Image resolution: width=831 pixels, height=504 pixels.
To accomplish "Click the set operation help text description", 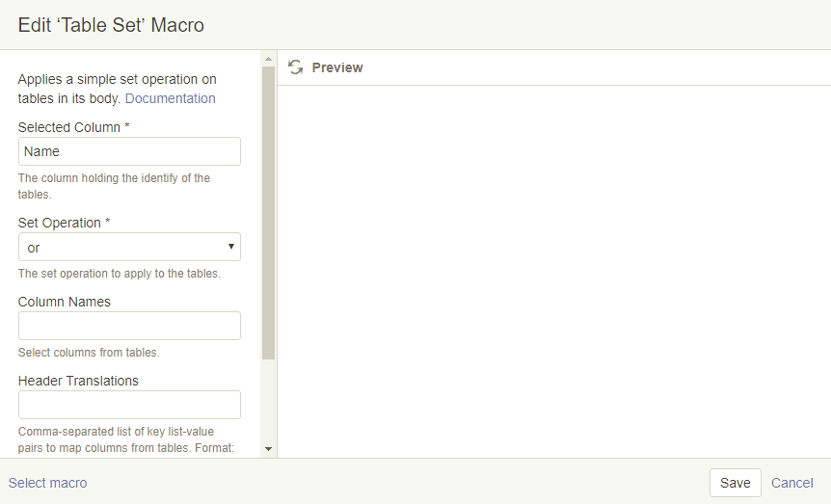I will click(120, 274).
